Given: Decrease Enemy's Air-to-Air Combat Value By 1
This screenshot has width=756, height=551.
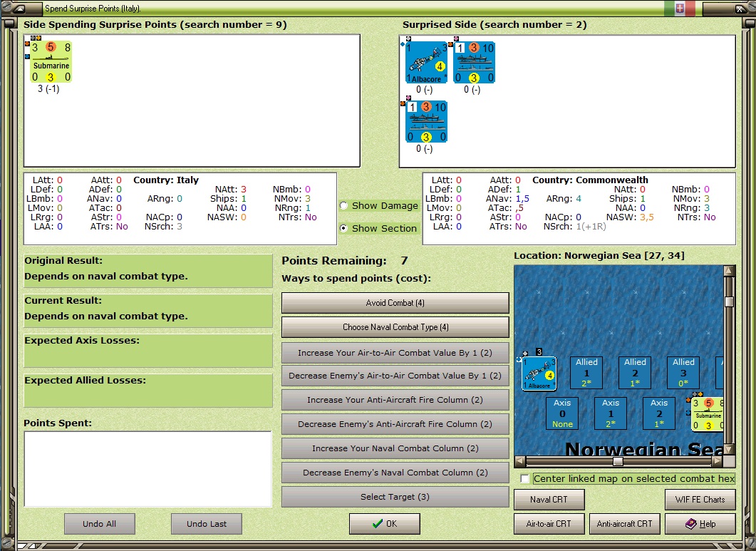Looking at the screenshot, I should pos(395,376).
